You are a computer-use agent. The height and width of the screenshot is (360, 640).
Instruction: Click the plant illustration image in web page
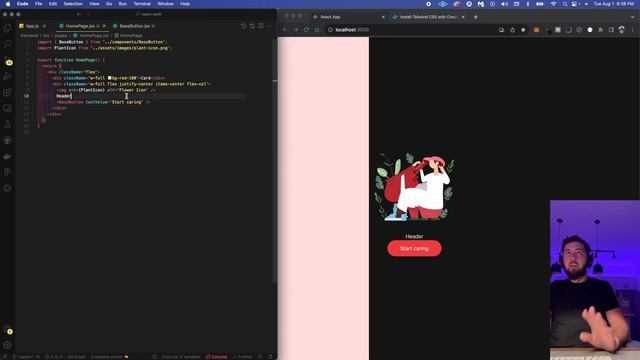pyautogui.click(x=414, y=187)
